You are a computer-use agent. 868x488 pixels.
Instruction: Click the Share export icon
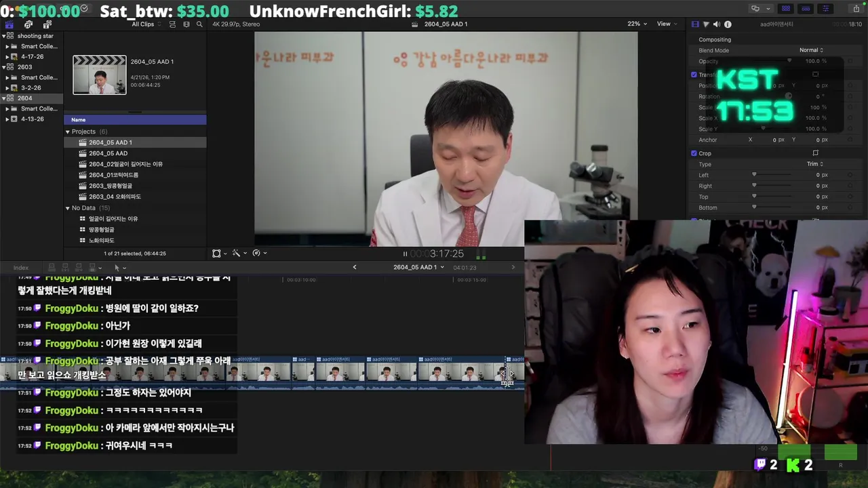(x=856, y=9)
